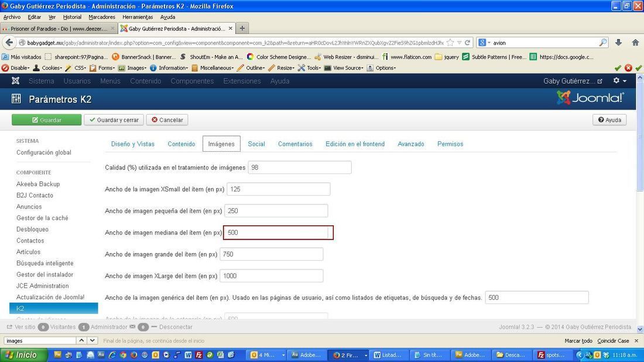Open the www.flaticon.com bookmark

pyautogui.click(x=407, y=57)
